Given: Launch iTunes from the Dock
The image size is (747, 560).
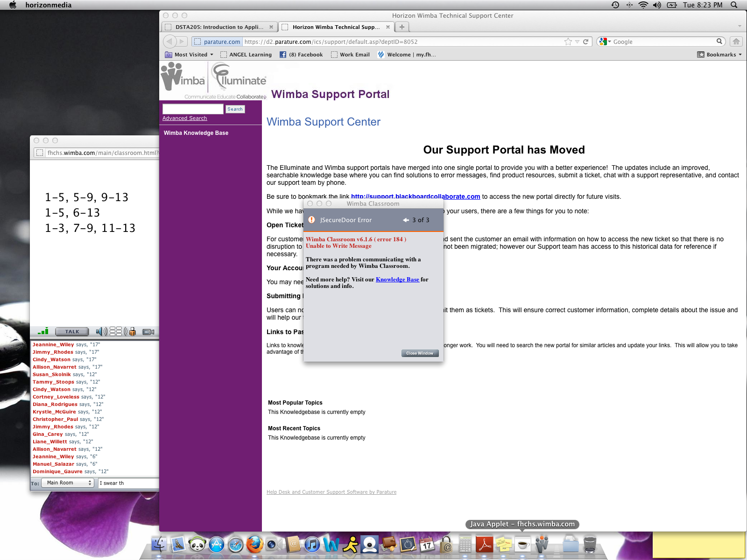Looking at the screenshot, I should (x=312, y=545).
